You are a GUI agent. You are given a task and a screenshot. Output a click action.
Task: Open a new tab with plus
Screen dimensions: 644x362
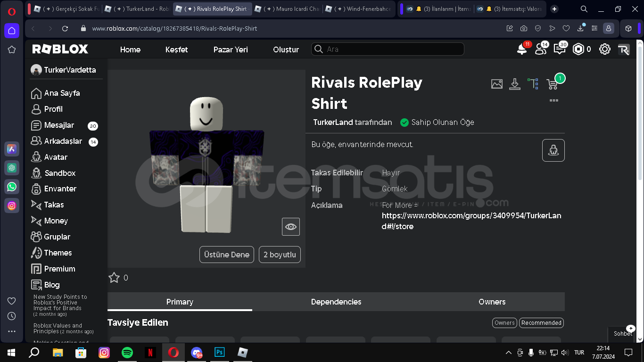tap(554, 9)
